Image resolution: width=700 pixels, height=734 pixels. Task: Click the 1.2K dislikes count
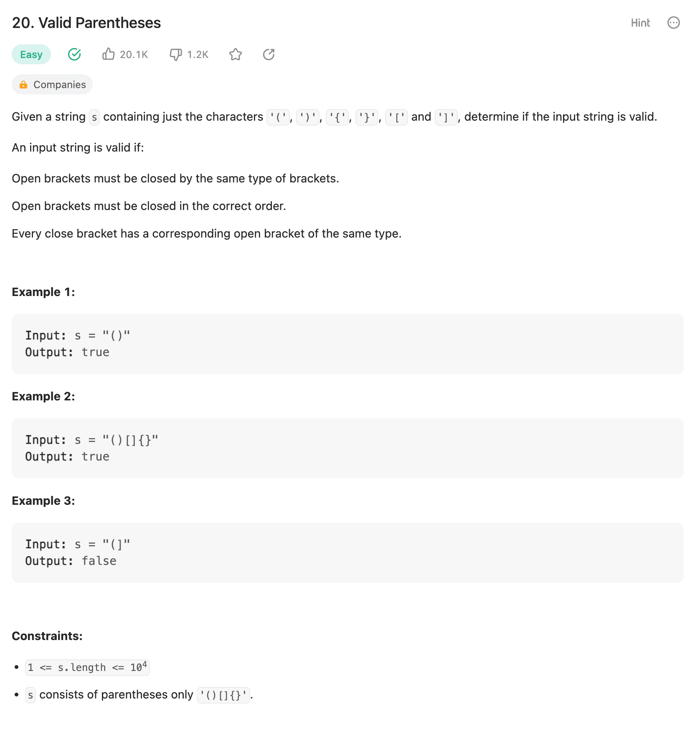(198, 55)
